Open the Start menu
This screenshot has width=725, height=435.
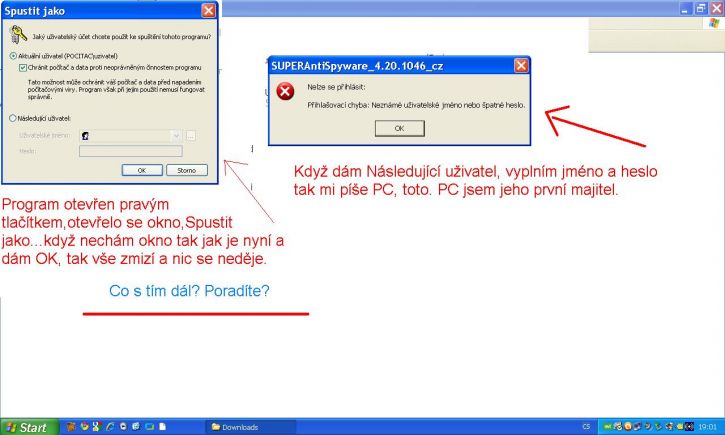(30, 427)
